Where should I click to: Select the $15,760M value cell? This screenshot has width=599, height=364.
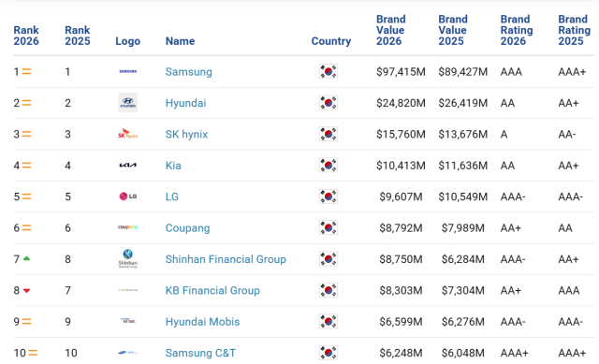click(401, 135)
